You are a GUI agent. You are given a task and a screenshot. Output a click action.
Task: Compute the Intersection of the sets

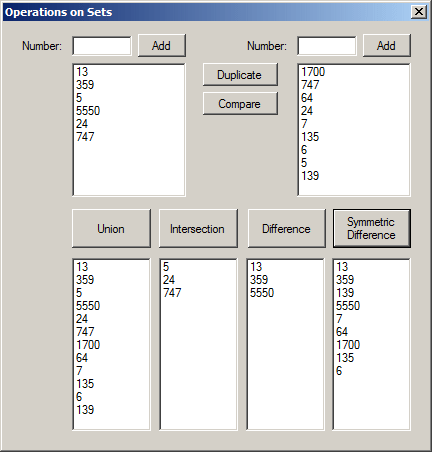coord(198,229)
